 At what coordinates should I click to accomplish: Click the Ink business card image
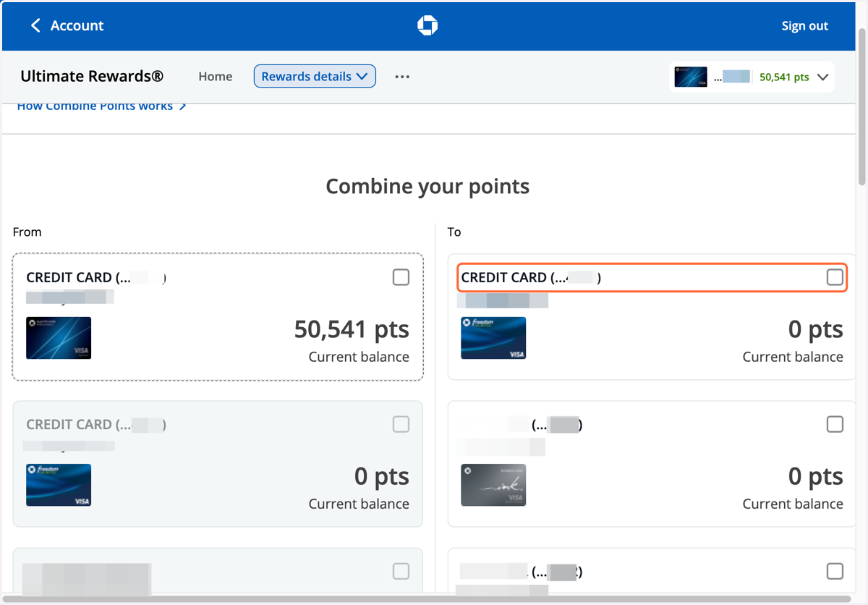coord(493,485)
